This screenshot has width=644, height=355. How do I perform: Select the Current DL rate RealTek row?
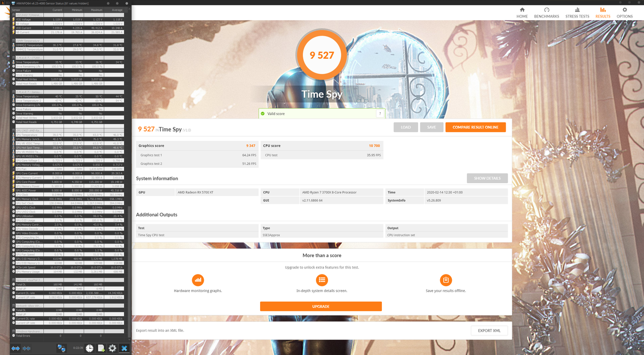pyautogui.click(x=68, y=293)
